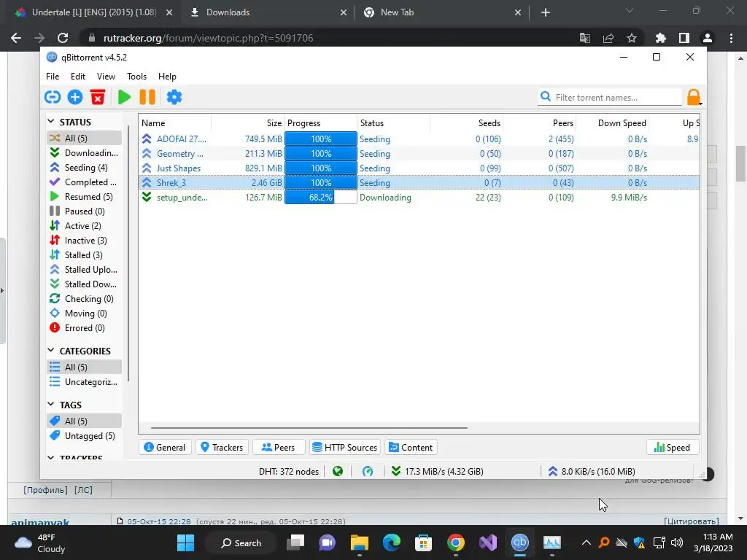Bookmark page with Chrome star icon
Viewport: 747px width, 560px height.
click(632, 38)
